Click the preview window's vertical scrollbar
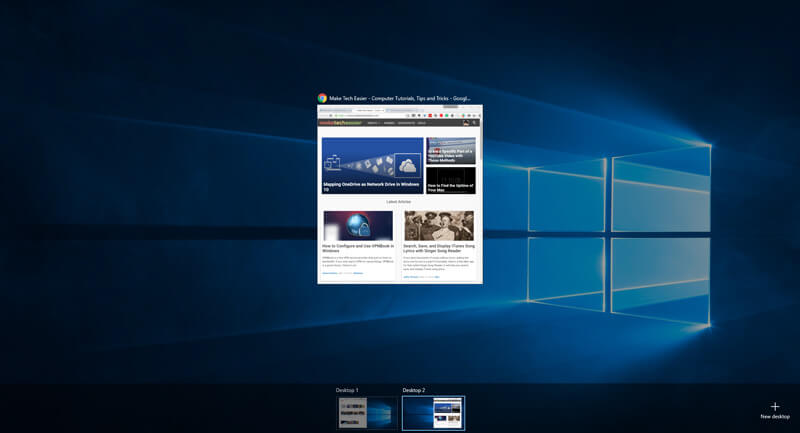This screenshot has height=433, width=800. coord(481,204)
